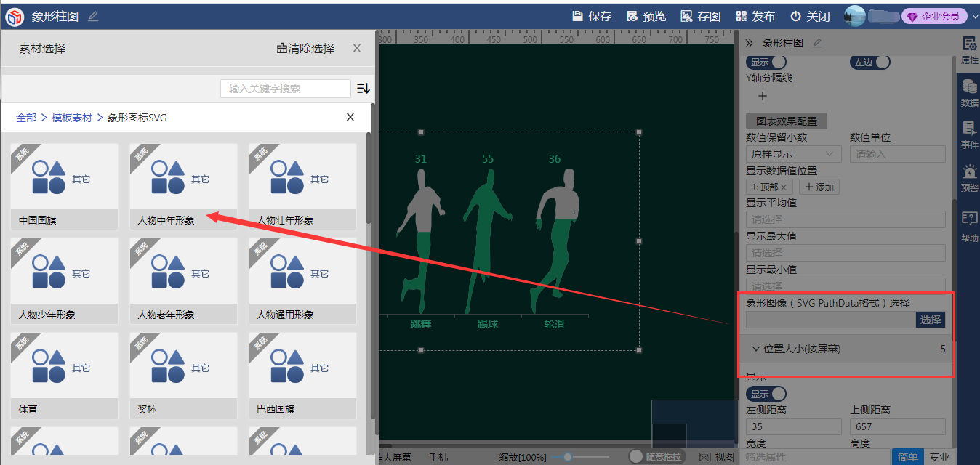The height and width of the screenshot is (465, 980).
Task: Click the zoom (缩放) slider handle
Action: (x=567, y=457)
